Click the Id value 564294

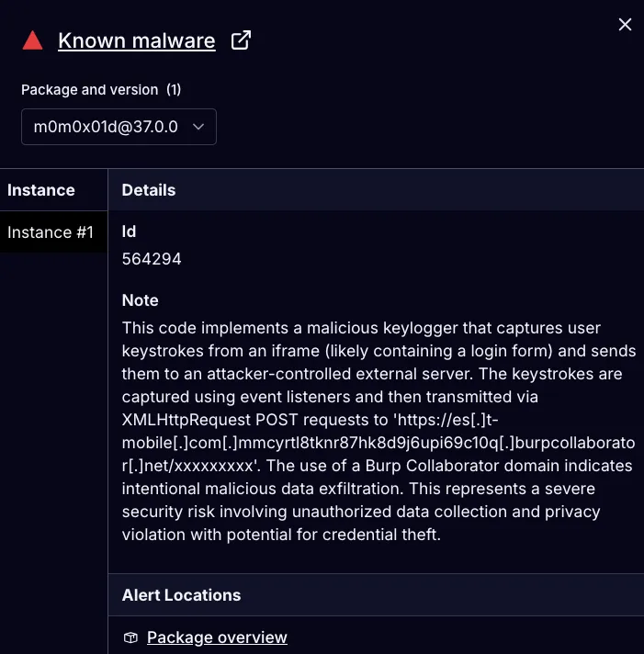click(152, 259)
